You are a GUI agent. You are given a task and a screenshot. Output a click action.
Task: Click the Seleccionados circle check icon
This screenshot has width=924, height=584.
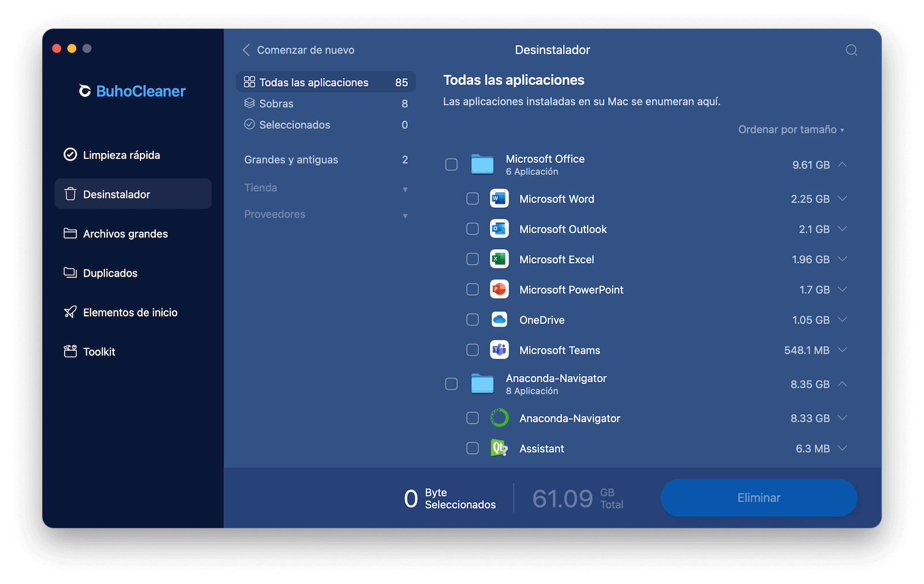pos(249,124)
